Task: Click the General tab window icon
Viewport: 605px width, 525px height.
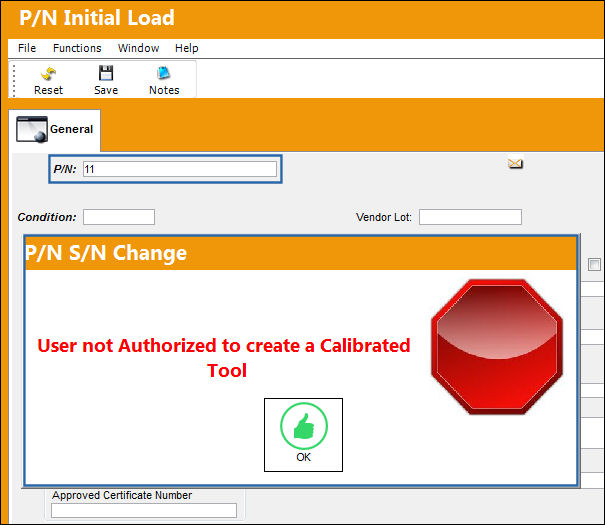Action: (32, 129)
